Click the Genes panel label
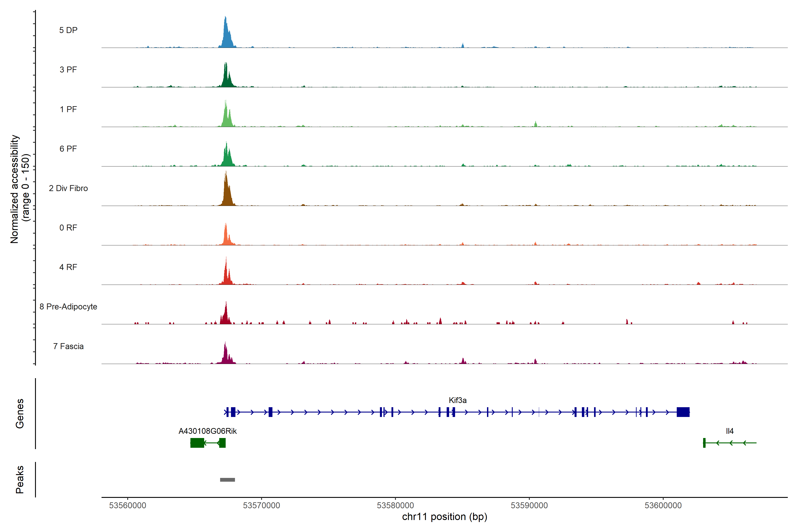The height and width of the screenshot is (532, 798). tap(20, 413)
